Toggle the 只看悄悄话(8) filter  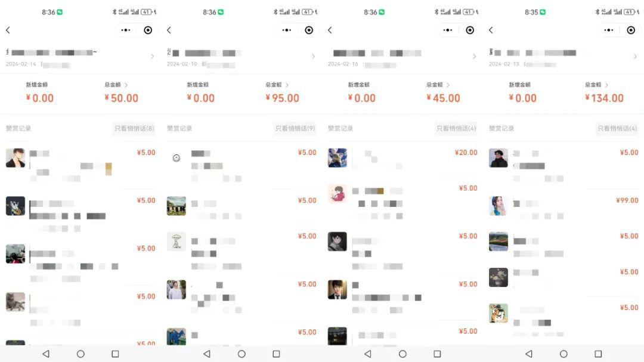(x=134, y=128)
